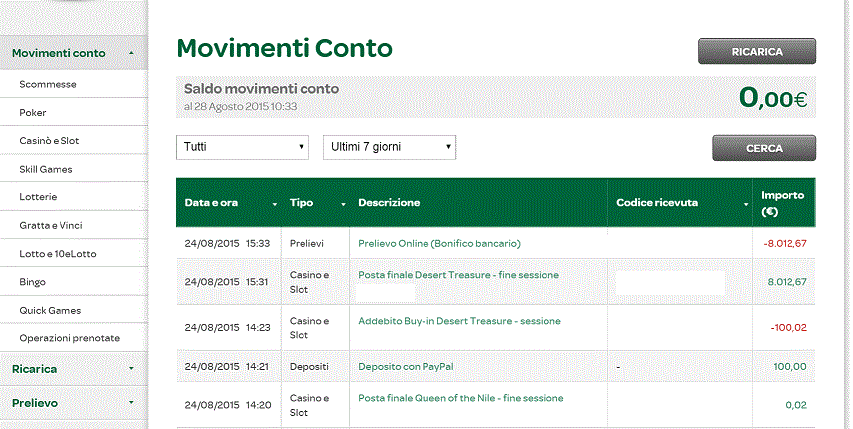Go to Skill Games sidebar item
Image resolution: width=853 pixels, height=429 pixels.
pyautogui.click(x=46, y=169)
